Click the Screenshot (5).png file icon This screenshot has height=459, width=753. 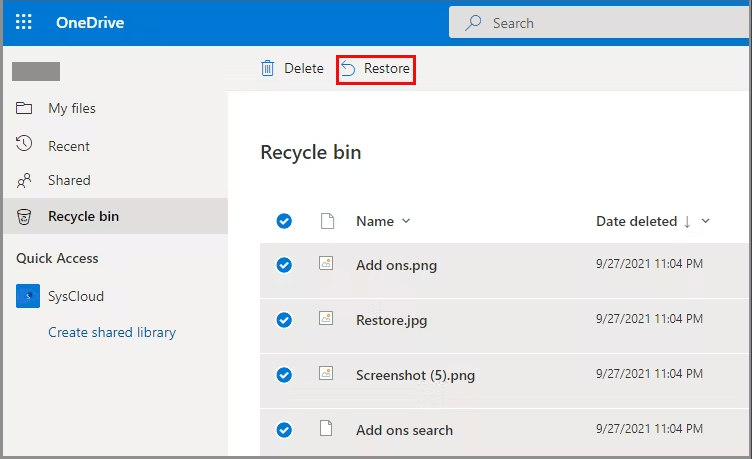click(x=325, y=375)
